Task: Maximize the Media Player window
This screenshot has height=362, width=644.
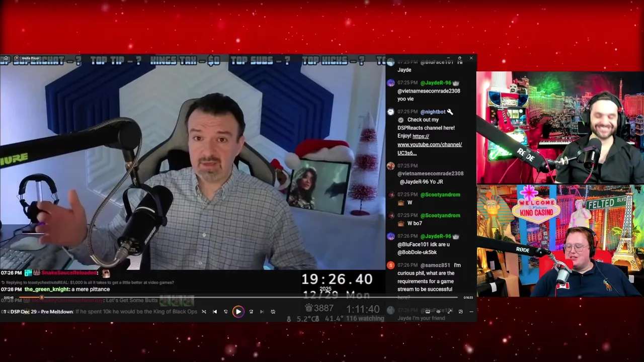Action: [459, 58]
